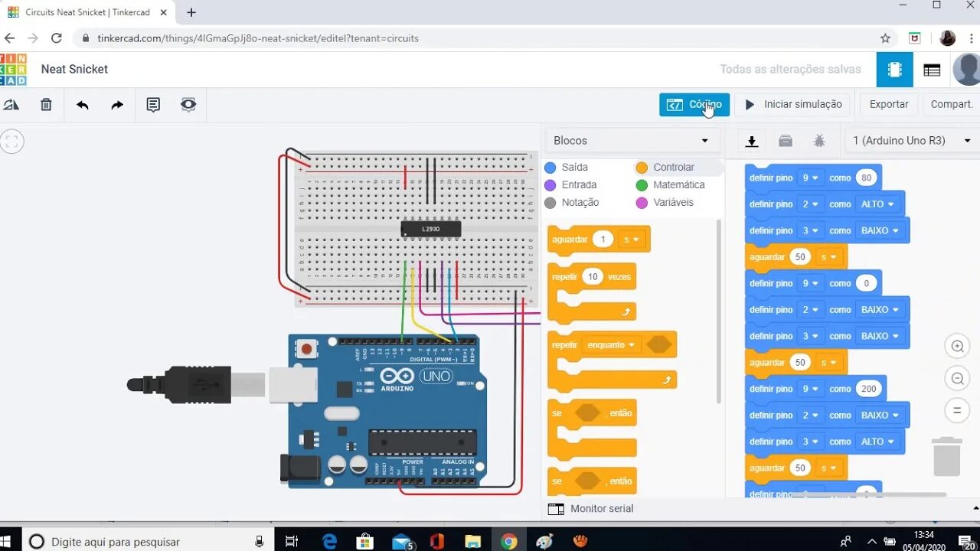Image resolution: width=980 pixels, height=551 pixels.
Task: Edit the aguardar 1 value in palette
Action: pyautogui.click(x=603, y=240)
